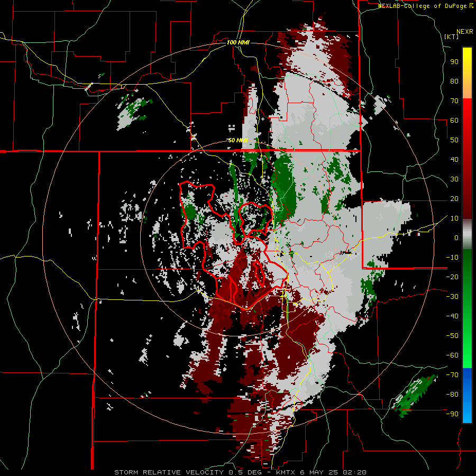This screenshot has width=476, height=476.
Task: Select the 50 NMI range ring label
Action: (238, 140)
